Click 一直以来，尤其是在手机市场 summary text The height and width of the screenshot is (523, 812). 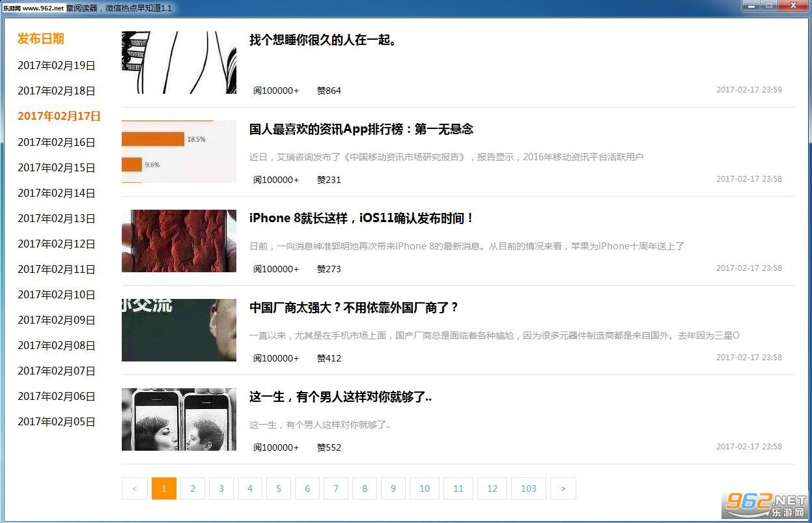click(x=494, y=335)
